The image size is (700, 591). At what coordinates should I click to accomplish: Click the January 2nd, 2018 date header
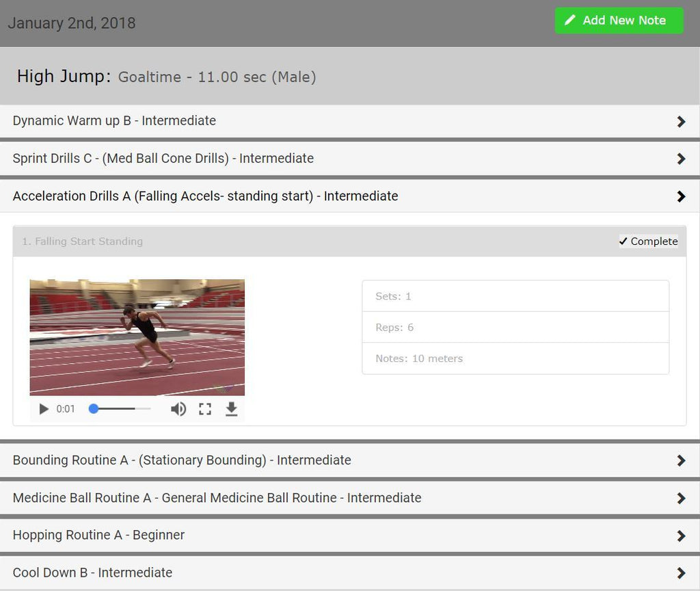click(x=72, y=23)
